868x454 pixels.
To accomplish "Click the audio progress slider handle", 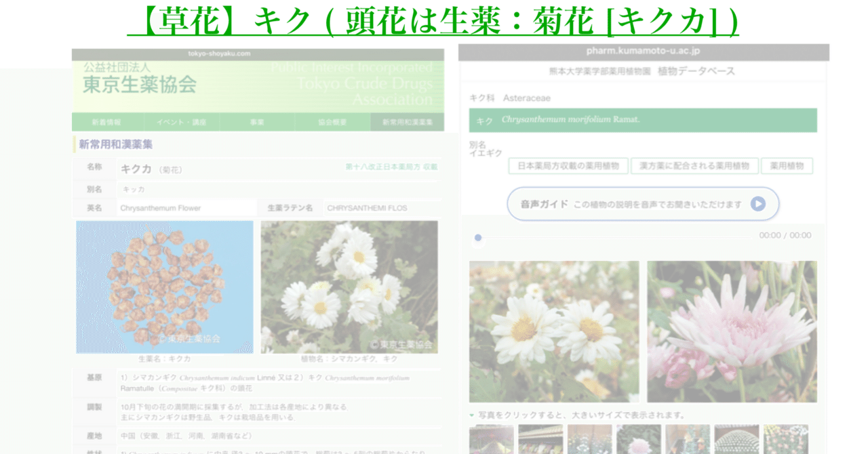I will (x=477, y=237).
